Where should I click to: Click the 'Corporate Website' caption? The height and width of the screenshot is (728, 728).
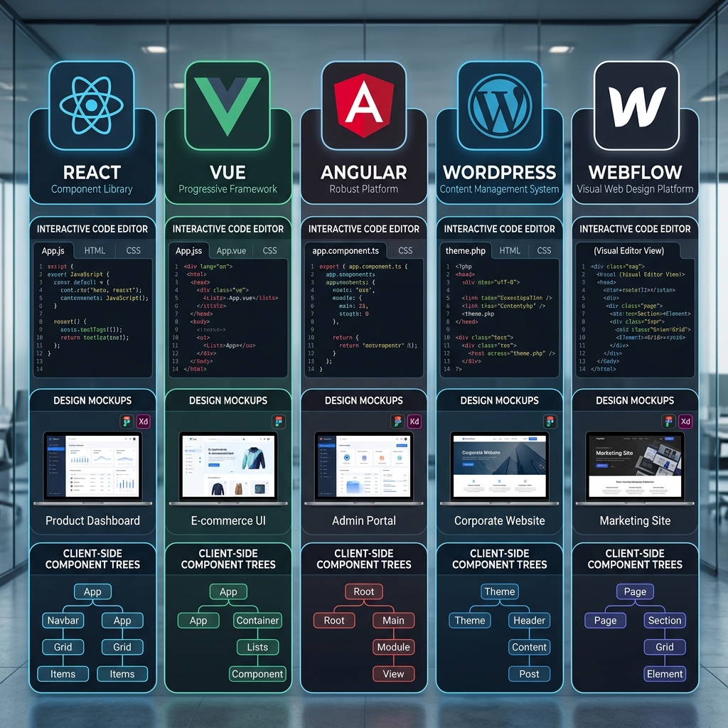point(500,520)
